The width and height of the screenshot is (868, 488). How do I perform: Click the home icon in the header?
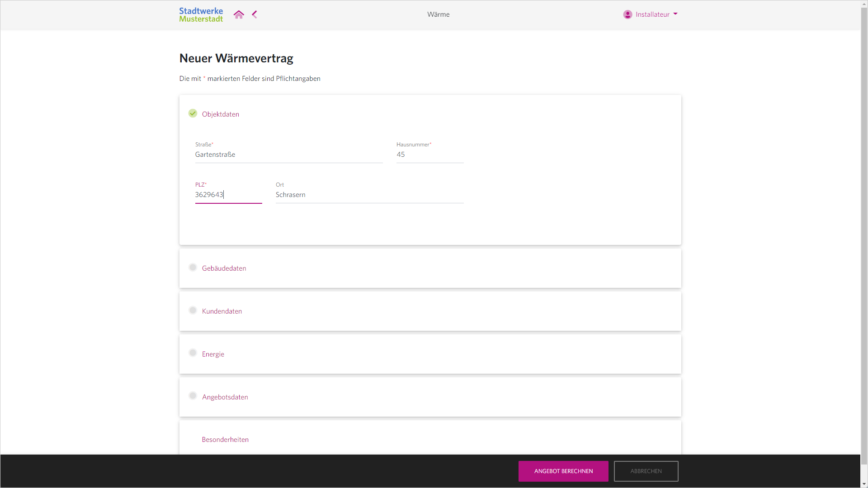[239, 14]
